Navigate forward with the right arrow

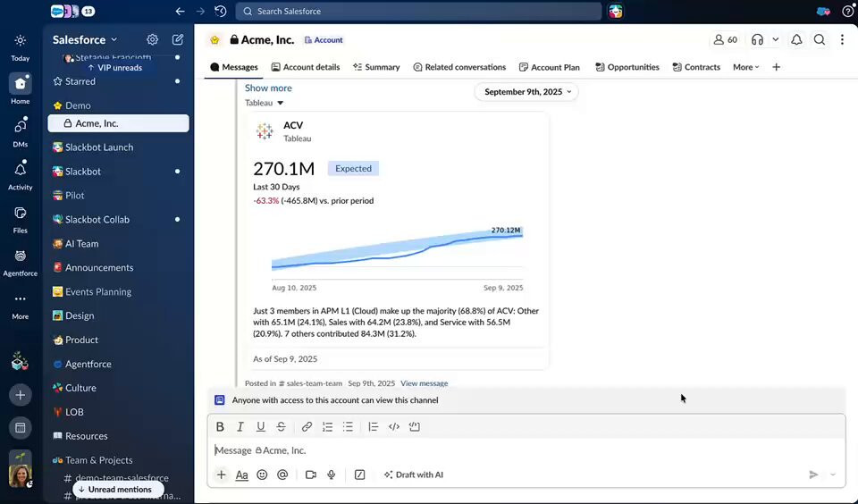click(x=200, y=11)
